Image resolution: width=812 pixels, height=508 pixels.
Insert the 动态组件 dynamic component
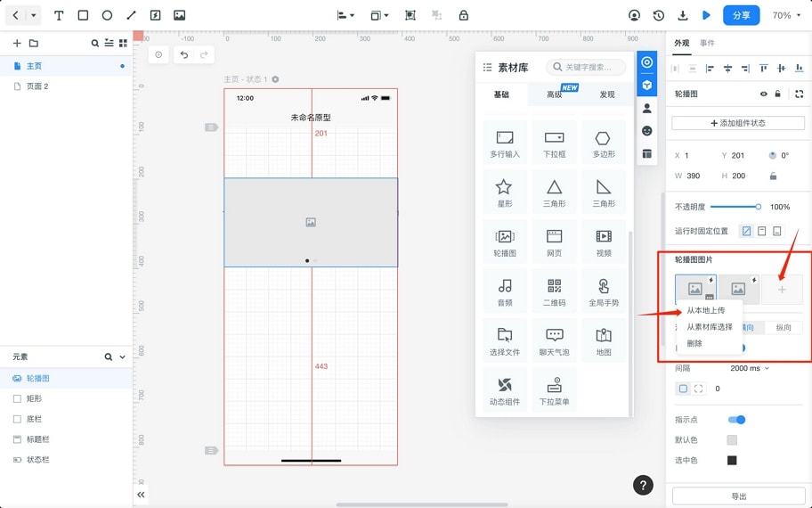505,391
